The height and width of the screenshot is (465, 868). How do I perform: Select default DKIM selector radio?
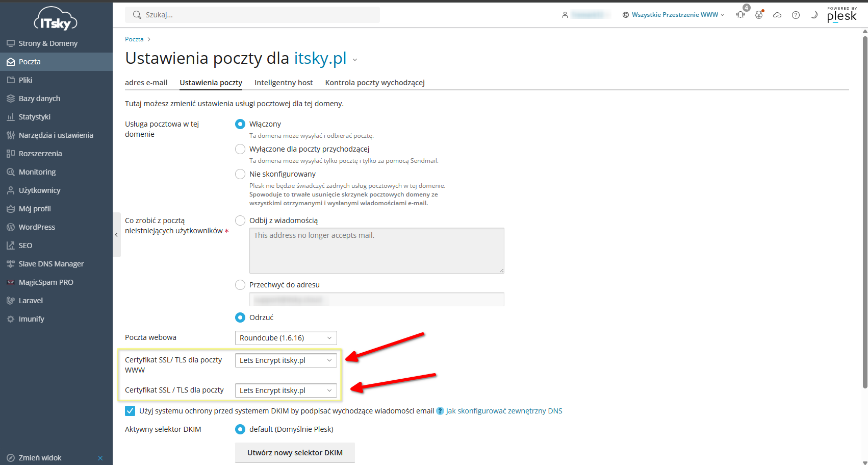240,429
